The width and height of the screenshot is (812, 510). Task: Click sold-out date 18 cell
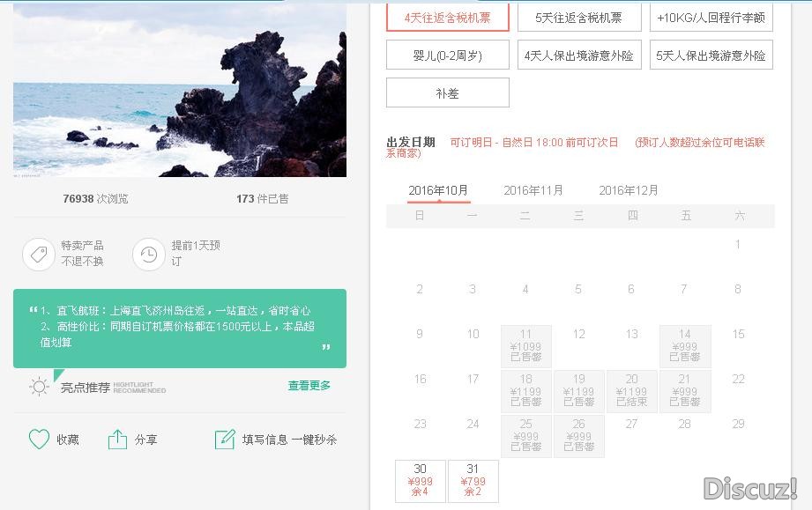525,390
